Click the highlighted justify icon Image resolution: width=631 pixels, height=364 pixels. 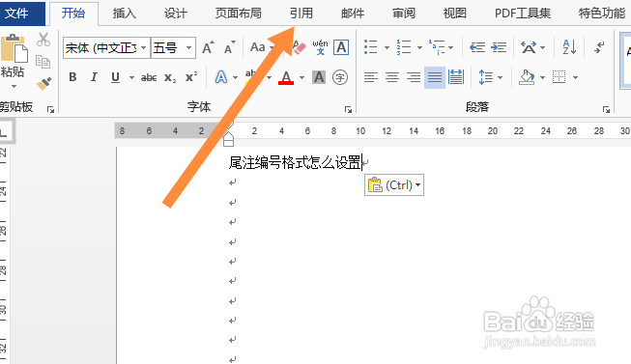(x=435, y=77)
